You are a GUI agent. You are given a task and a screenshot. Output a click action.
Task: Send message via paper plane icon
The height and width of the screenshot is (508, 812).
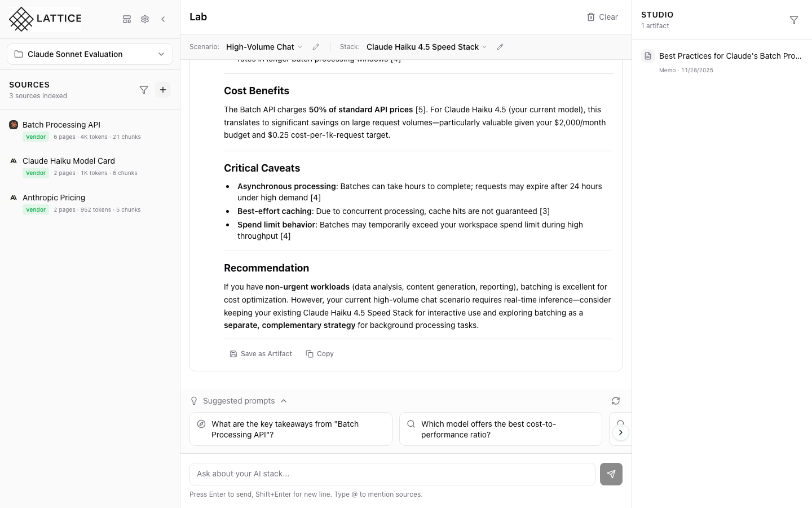[x=611, y=474]
